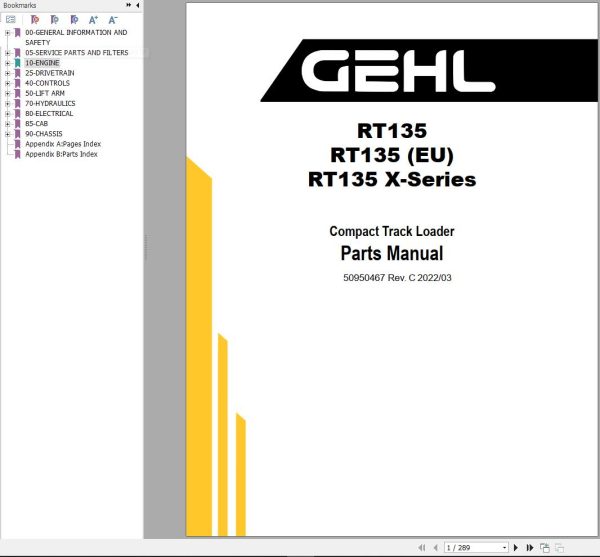The image size is (600, 557).
Task: Expand the 10-ENGINE bookmark node
Action: click(x=7, y=63)
